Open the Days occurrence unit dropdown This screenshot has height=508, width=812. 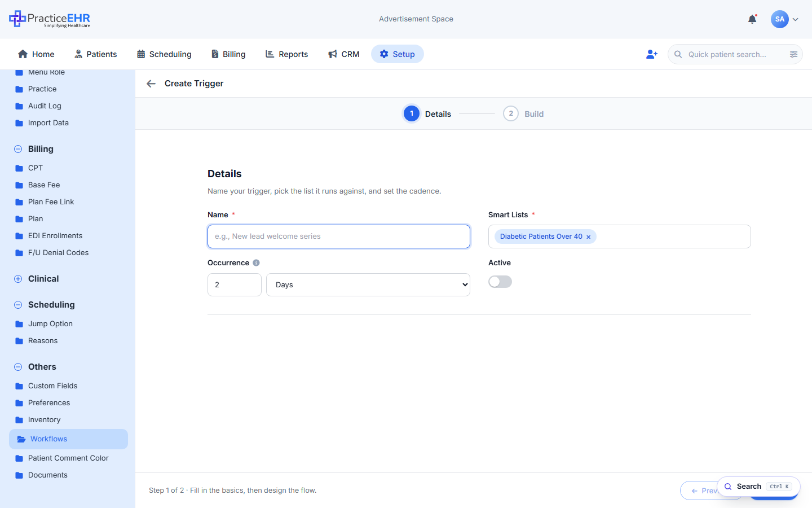point(368,285)
